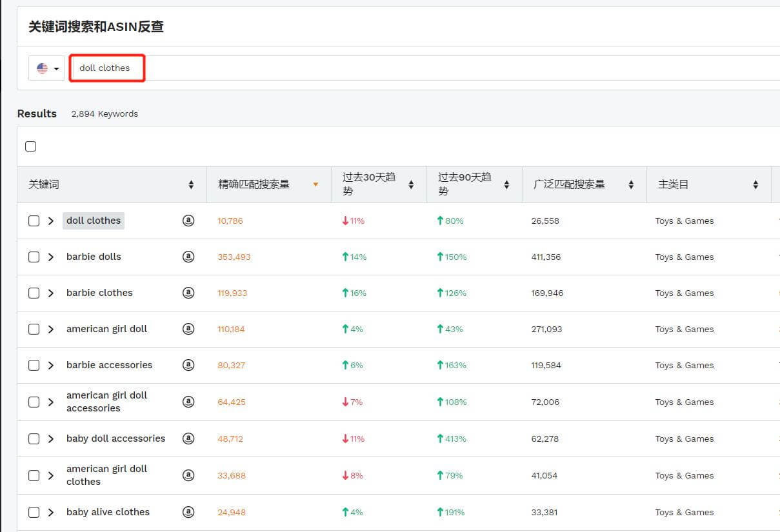Check the baby doll accessories row checkbox
This screenshot has width=780, height=532.
click(x=34, y=438)
